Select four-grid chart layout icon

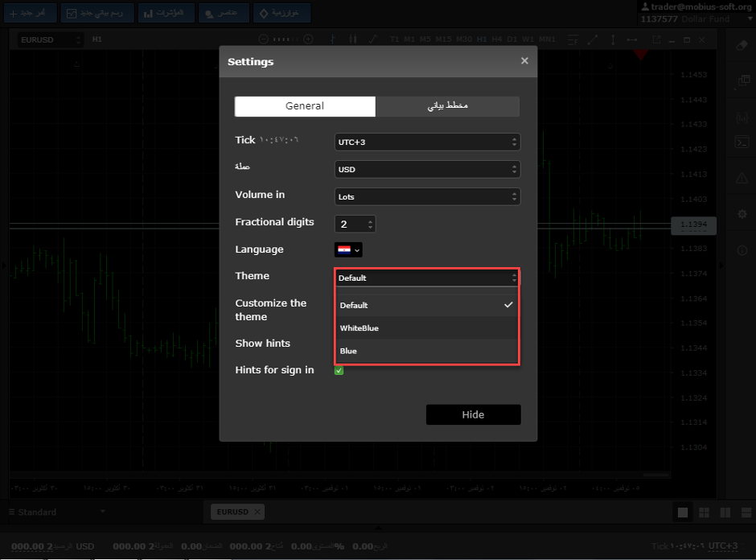pos(704,513)
